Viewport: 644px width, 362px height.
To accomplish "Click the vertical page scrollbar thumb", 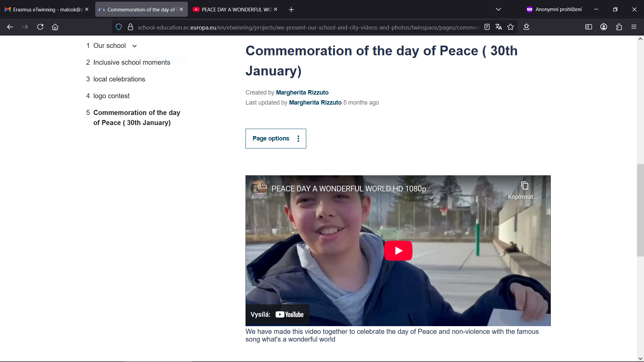I will [640, 210].
